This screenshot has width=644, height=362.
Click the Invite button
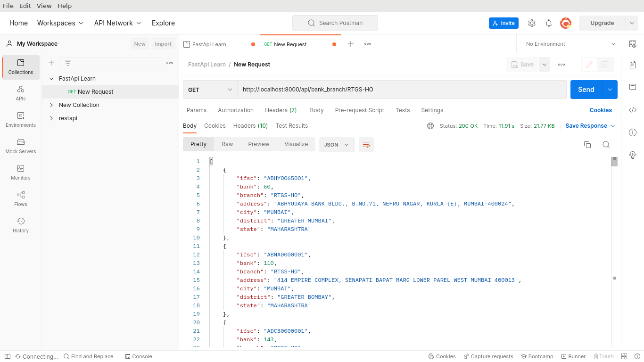504,23
